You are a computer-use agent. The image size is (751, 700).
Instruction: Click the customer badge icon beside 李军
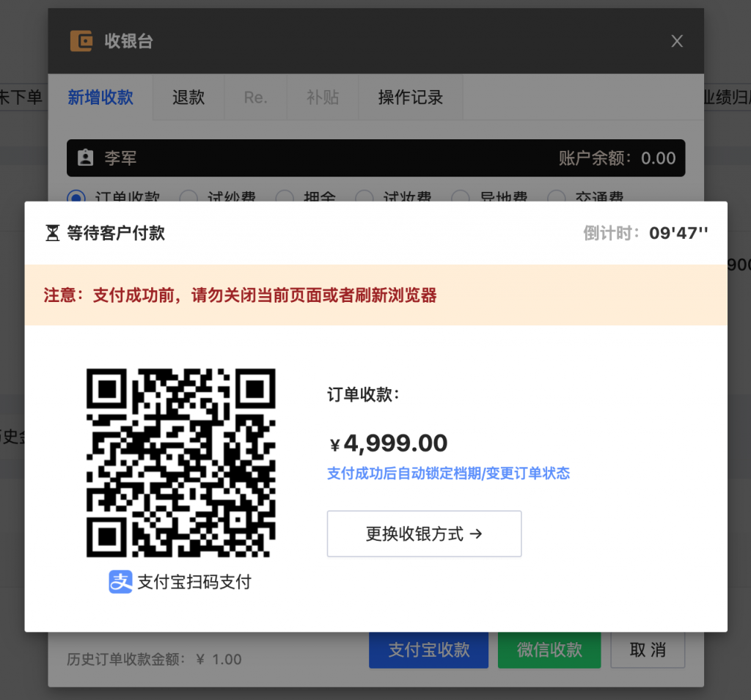[86, 158]
